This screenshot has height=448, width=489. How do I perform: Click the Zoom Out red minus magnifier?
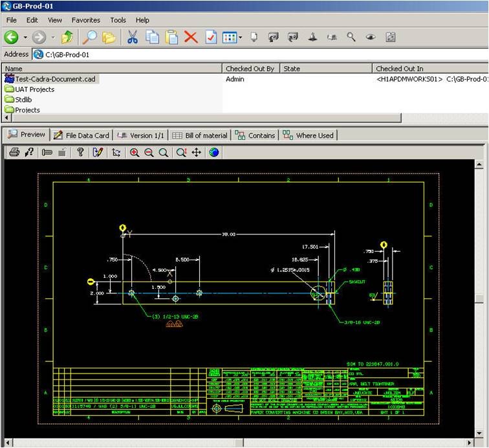[149, 152]
